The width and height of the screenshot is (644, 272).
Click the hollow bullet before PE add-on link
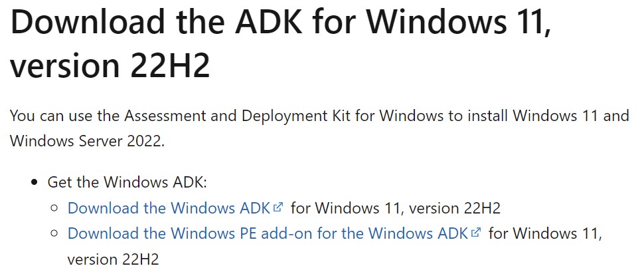(54, 233)
